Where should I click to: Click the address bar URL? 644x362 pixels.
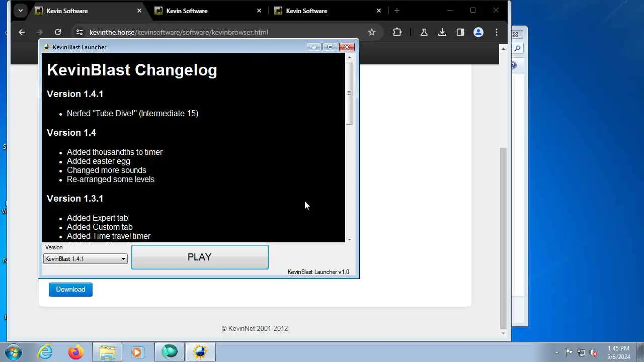179,32
